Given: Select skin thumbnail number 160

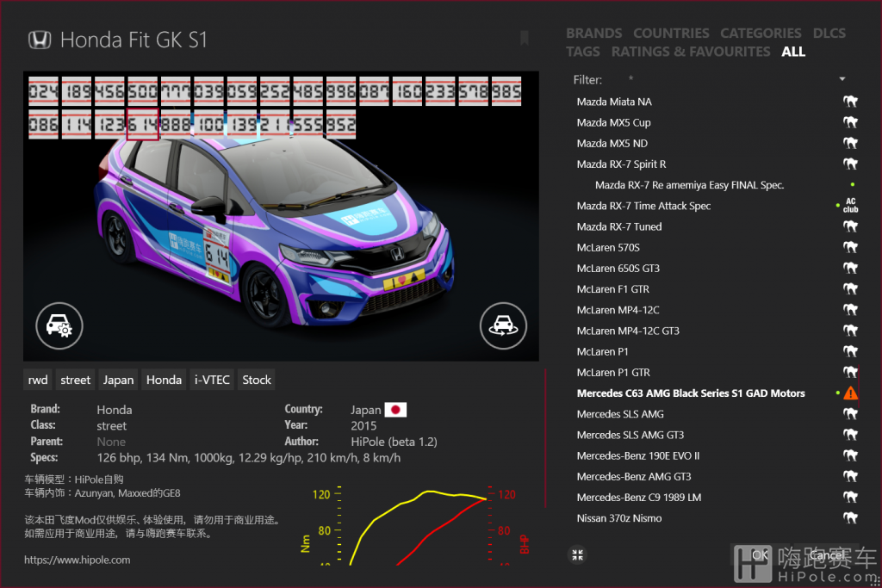Looking at the screenshot, I should click(x=407, y=91).
